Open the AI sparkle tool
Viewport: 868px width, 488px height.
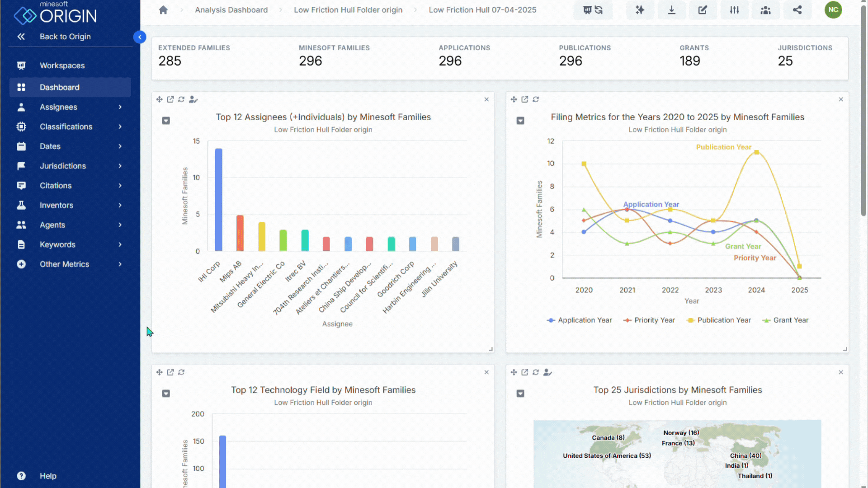pyautogui.click(x=640, y=10)
